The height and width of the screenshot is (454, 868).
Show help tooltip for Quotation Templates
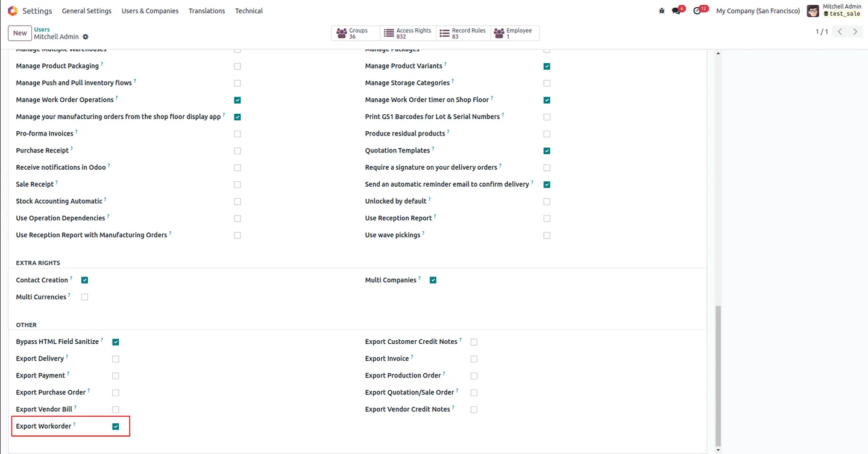pos(433,149)
